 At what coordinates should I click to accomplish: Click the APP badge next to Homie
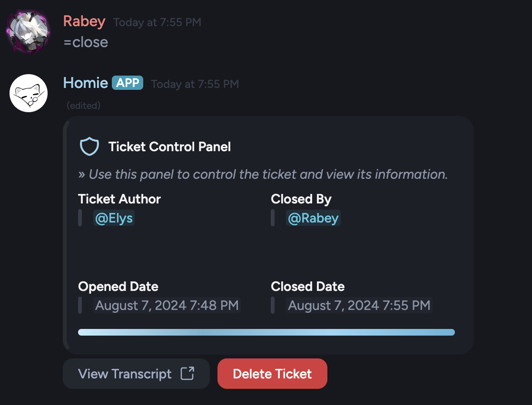[128, 83]
